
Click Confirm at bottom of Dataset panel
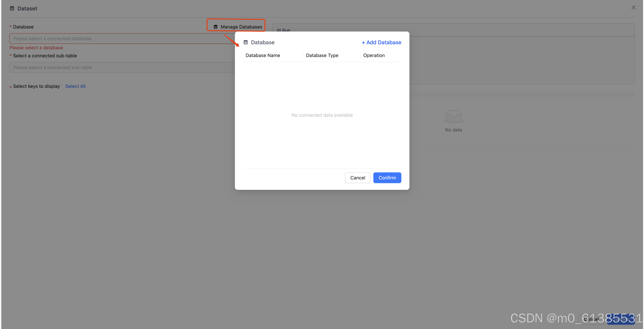click(621, 319)
